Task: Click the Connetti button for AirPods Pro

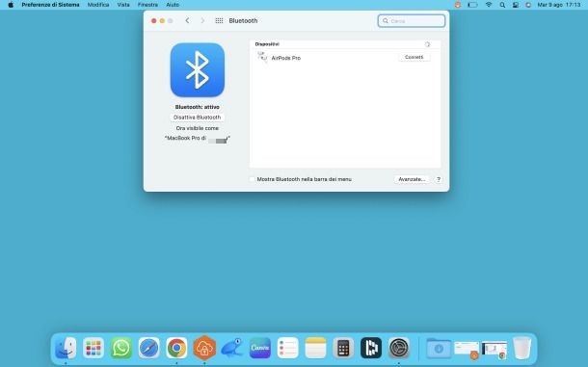Action: coord(414,58)
